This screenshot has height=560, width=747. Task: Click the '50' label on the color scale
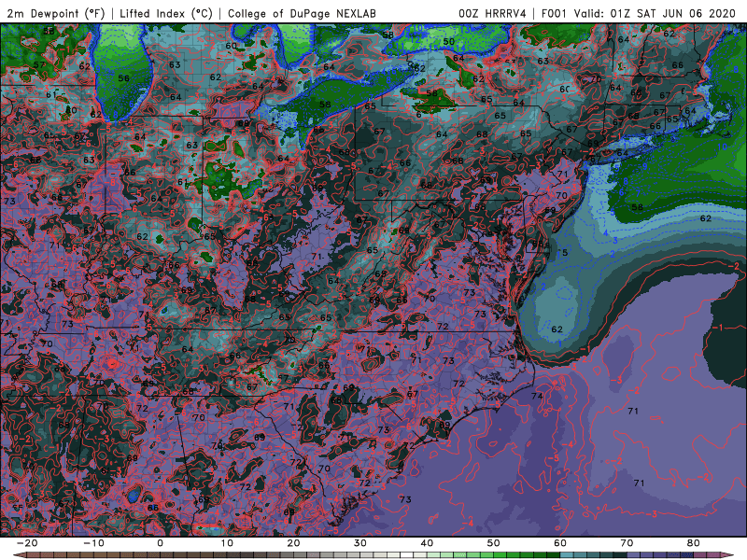click(494, 543)
